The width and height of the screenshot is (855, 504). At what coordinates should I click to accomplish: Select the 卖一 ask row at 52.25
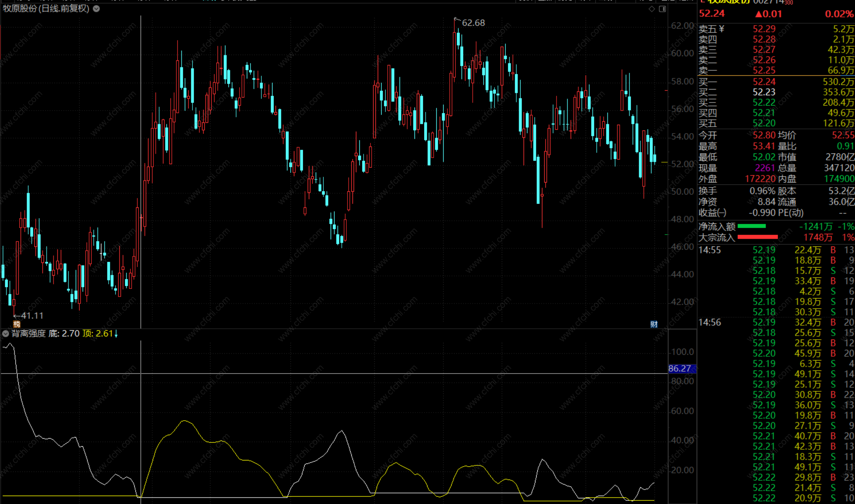coord(764,70)
